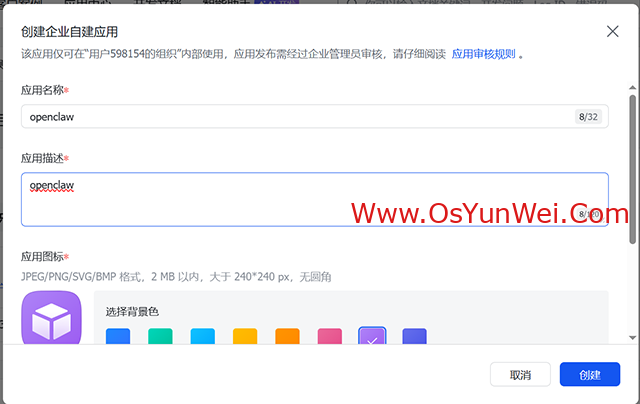Click the dialog's vertical scrollbar
640x404 pixels.
click(x=632, y=165)
